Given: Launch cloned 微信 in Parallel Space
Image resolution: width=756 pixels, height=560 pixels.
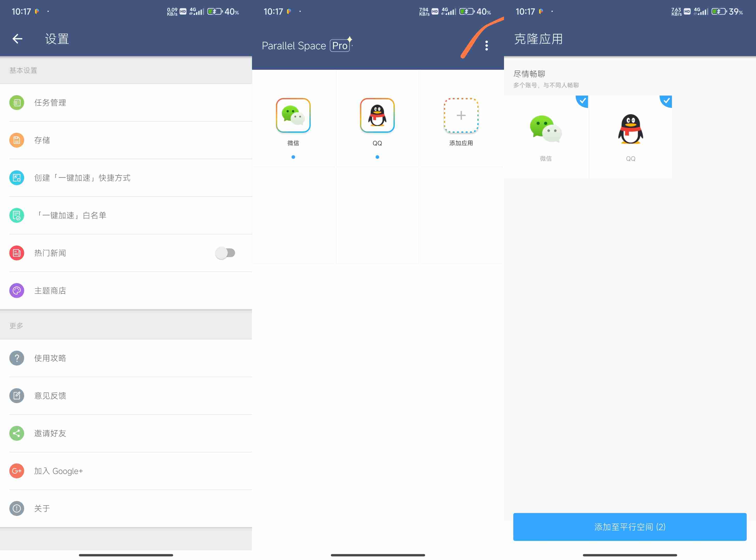Looking at the screenshot, I should coord(293,115).
